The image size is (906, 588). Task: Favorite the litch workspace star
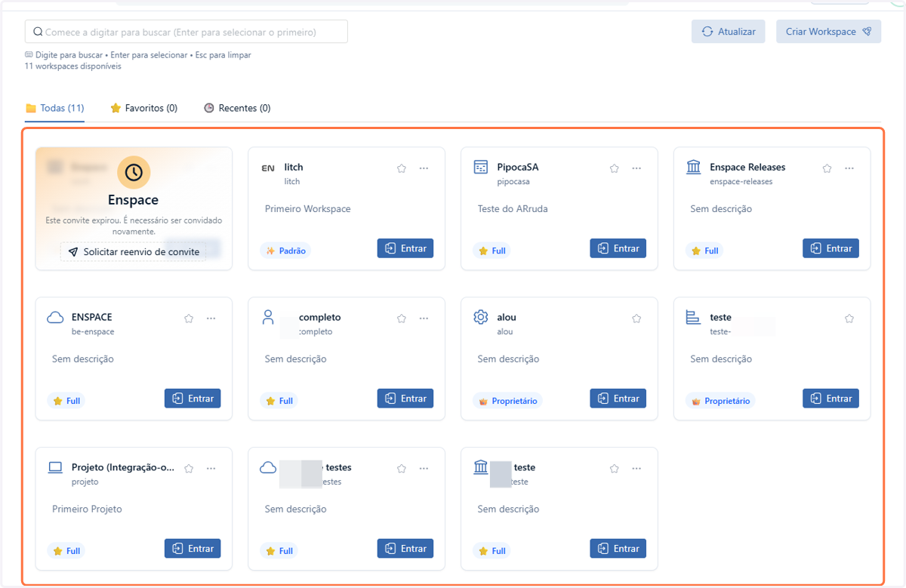click(x=402, y=168)
